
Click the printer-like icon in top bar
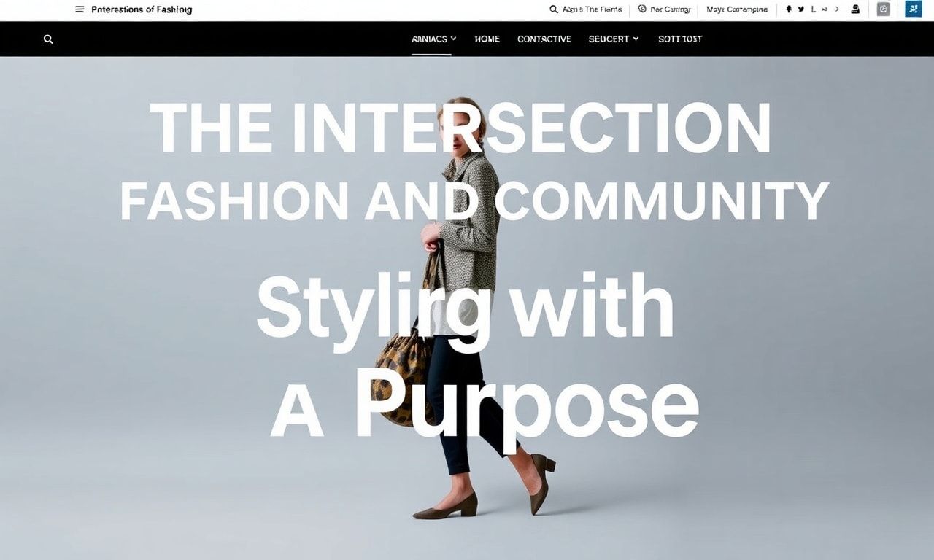855,9
